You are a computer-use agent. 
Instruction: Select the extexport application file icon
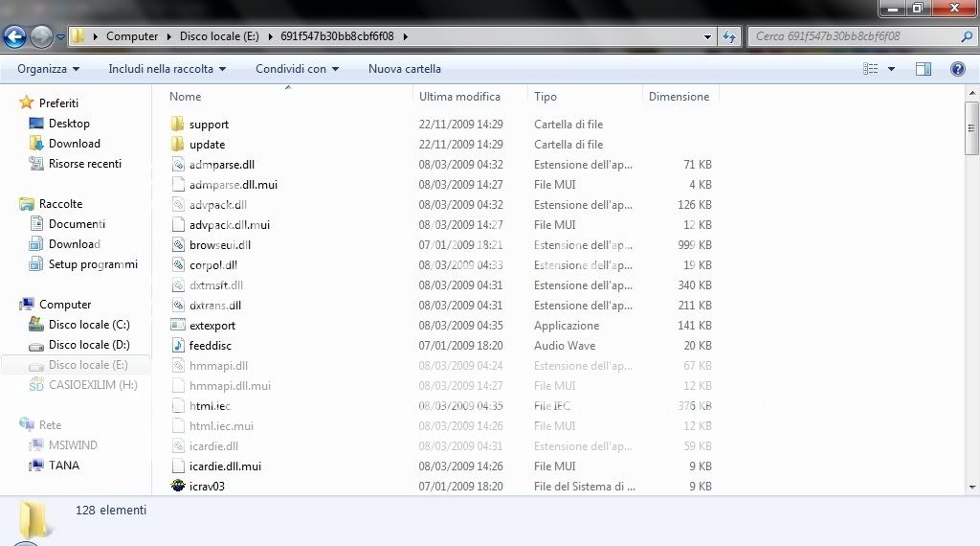click(x=177, y=326)
